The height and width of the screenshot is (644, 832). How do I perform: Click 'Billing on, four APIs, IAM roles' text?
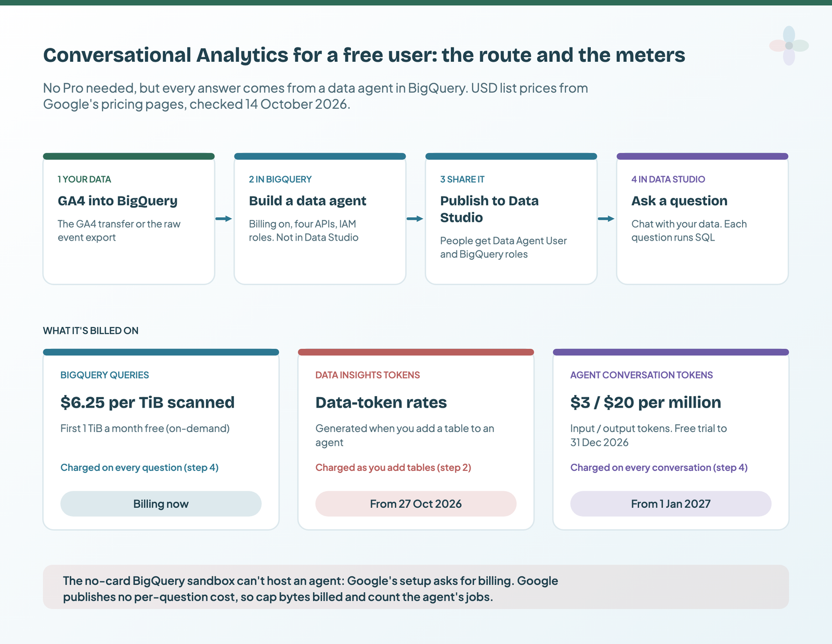[304, 231]
